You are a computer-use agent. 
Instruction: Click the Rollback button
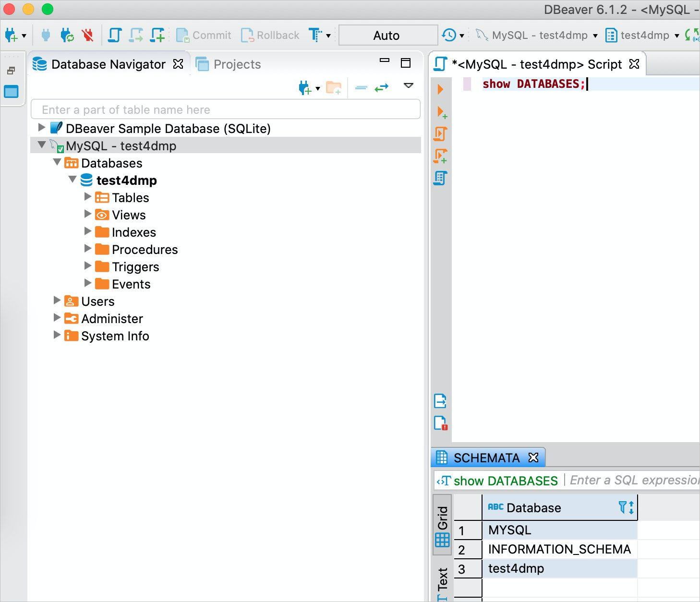[x=270, y=35]
